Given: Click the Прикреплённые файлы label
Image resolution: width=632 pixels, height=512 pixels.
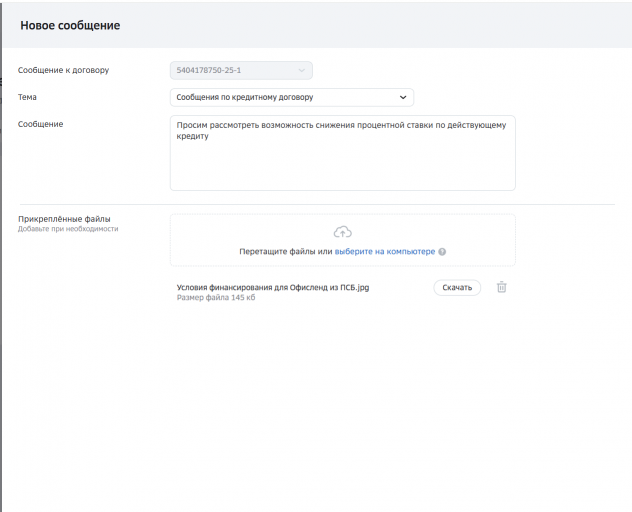Looking at the screenshot, I should pos(64,219).
